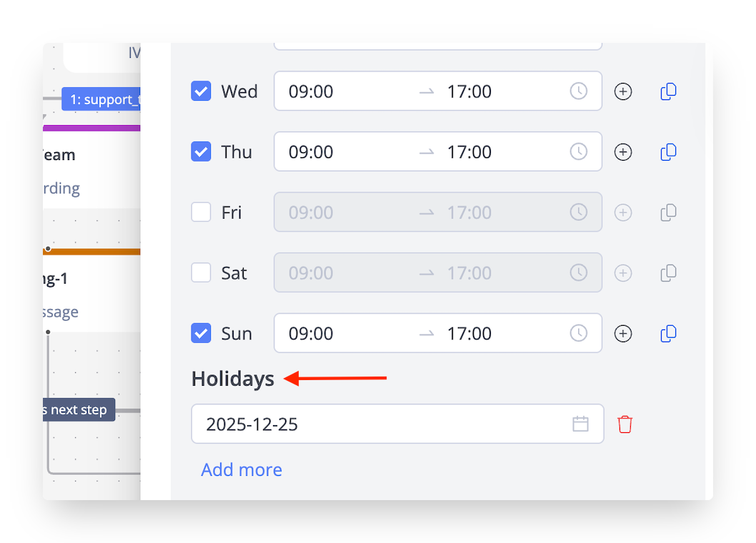The height and width of the screenshot is (543, 756).
Task: Select the support flow step label
Action: (101, 99)
